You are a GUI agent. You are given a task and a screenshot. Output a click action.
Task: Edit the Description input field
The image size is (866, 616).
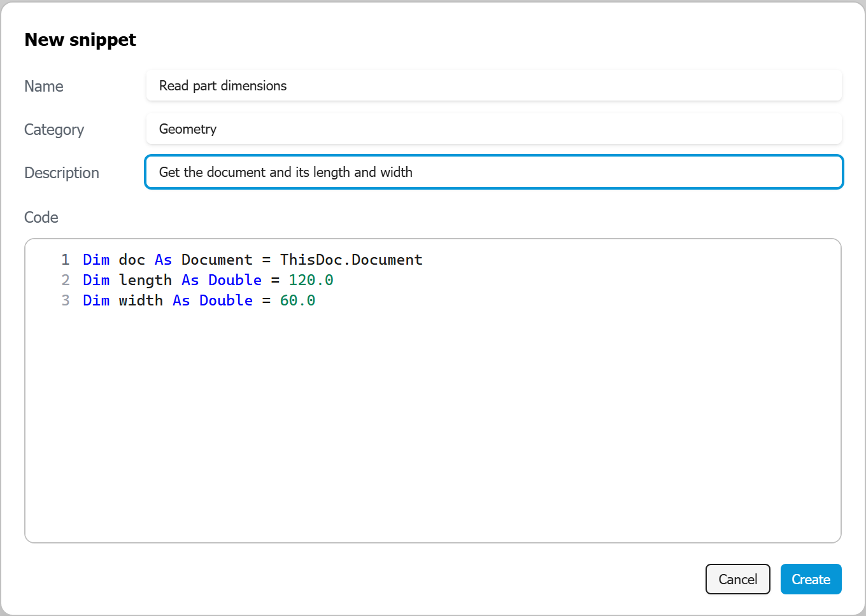494,172
